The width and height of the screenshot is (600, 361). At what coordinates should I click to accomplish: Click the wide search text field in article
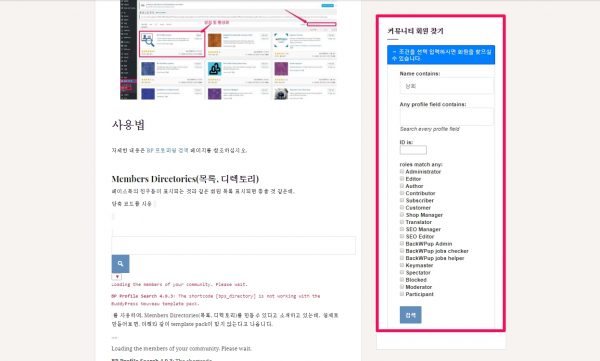tap(233, 245)
